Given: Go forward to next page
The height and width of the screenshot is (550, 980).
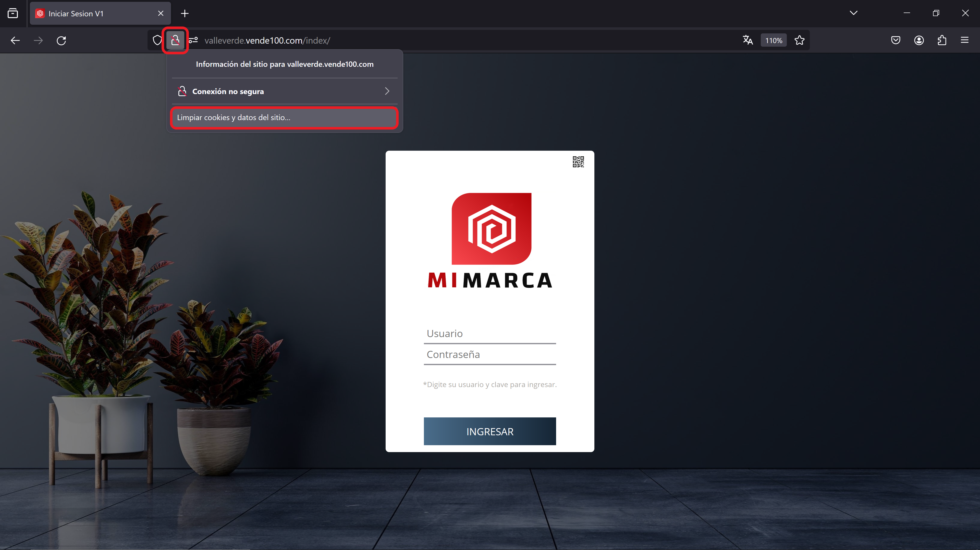Looking at the screenshot, I should [39, 40].
